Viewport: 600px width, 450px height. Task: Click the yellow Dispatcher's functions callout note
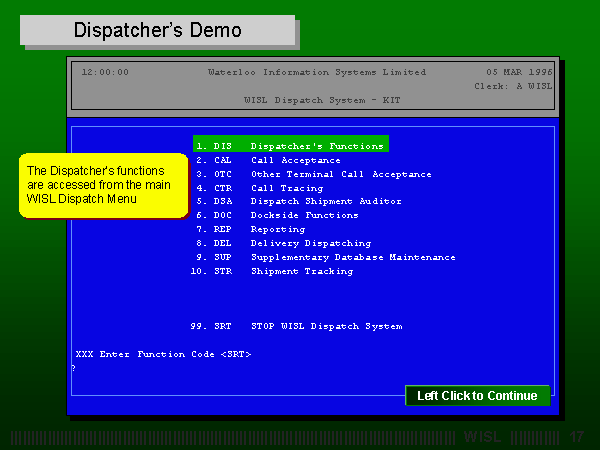pos(104,186)
